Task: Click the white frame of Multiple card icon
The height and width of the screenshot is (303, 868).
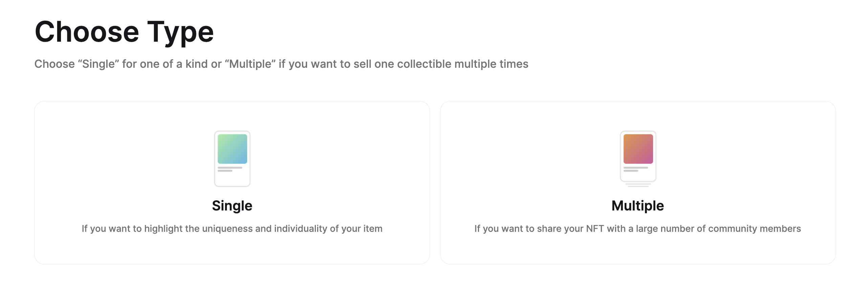Action: 638,177
